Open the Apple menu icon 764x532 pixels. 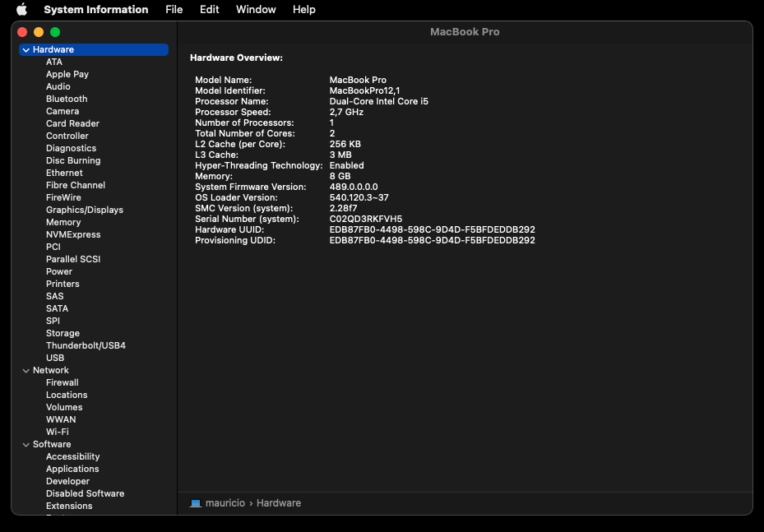tap(21, 10)
